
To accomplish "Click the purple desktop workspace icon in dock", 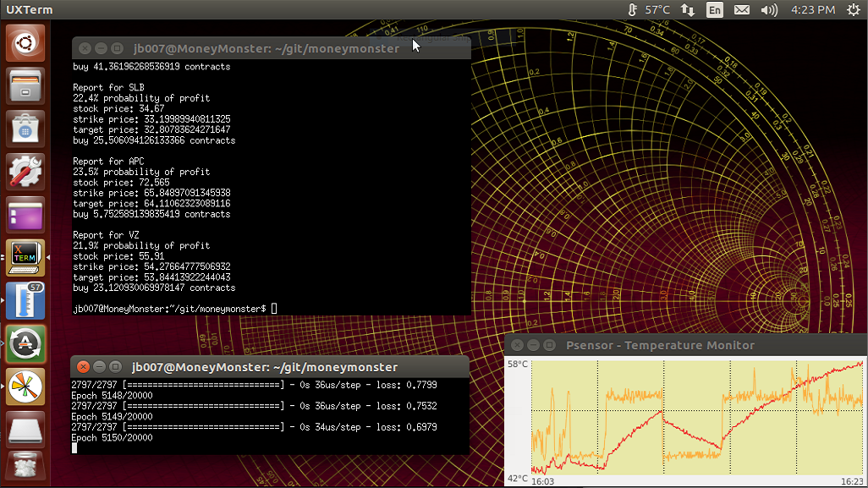I will (25, 215).
